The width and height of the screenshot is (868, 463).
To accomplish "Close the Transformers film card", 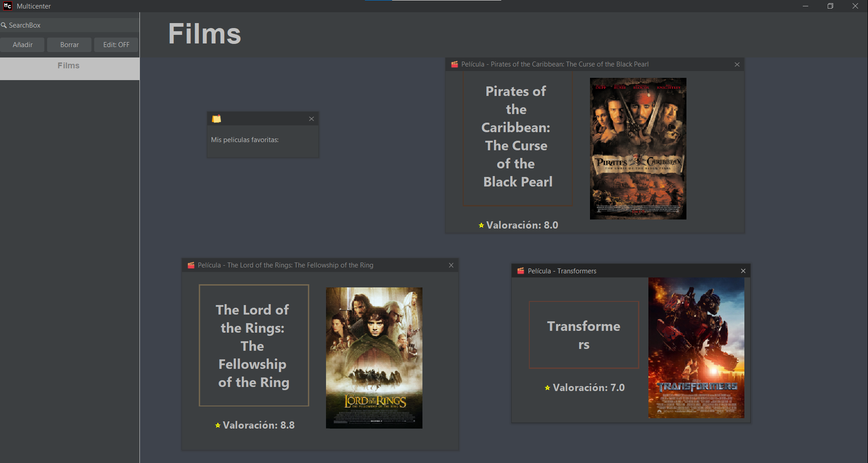I will pos(743,271).
